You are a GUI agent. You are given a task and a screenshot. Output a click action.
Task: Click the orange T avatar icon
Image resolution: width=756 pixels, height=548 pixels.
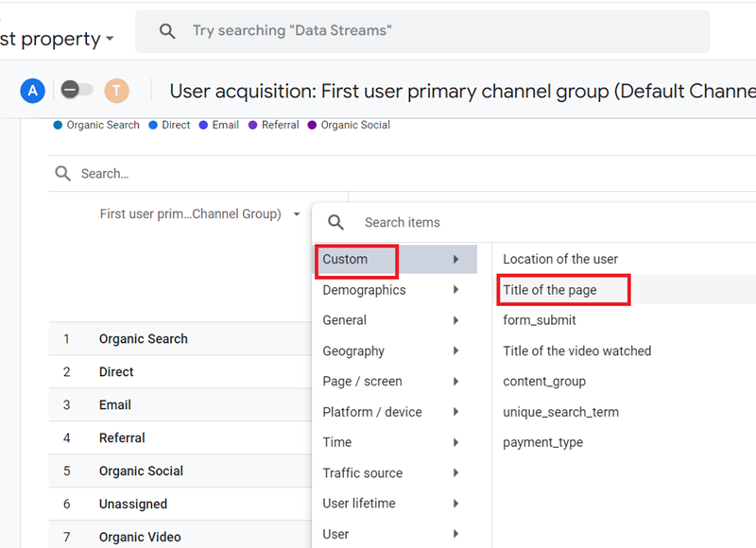115,91
